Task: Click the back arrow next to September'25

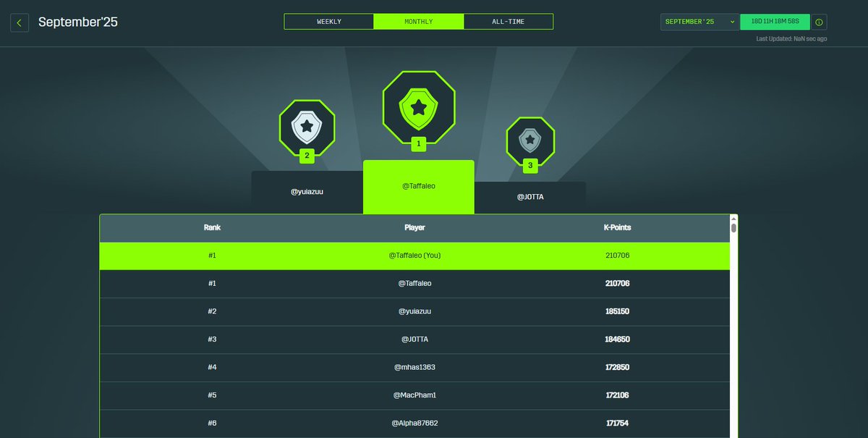Action: (19, 22)
